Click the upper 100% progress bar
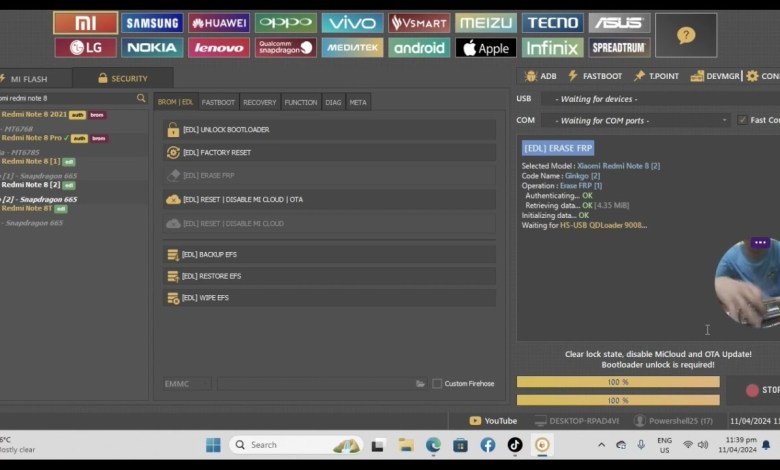This screenshot has height=470, width=780. 617,382
